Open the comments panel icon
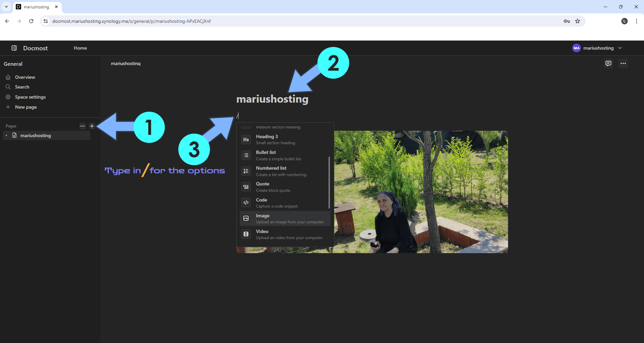 [608, 63]
